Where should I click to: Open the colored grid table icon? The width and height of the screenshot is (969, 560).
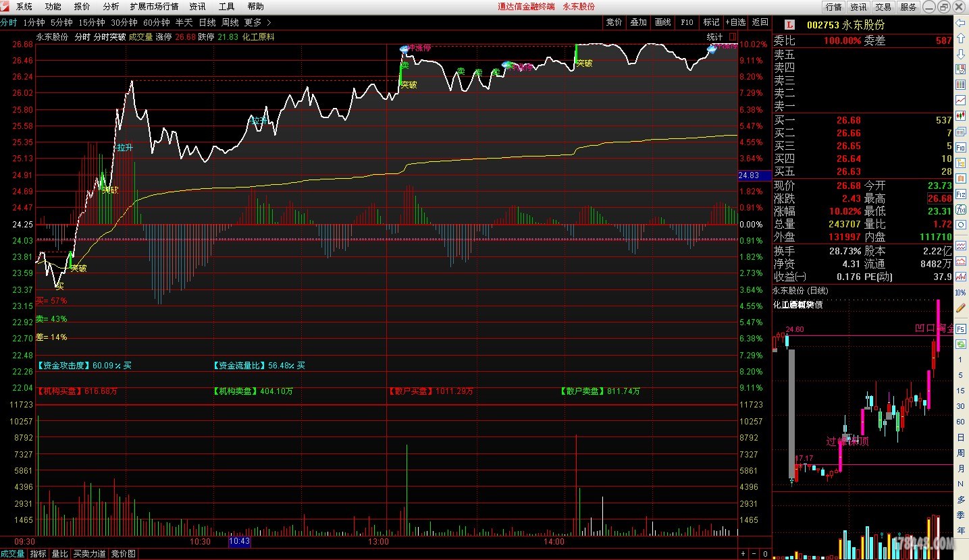point(960,84)
